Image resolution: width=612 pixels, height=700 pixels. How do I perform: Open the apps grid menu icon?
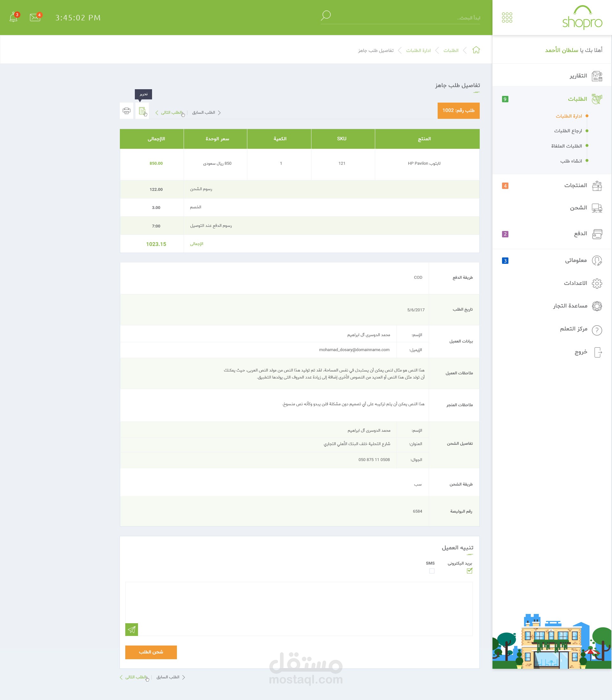[x=507, y=18]
